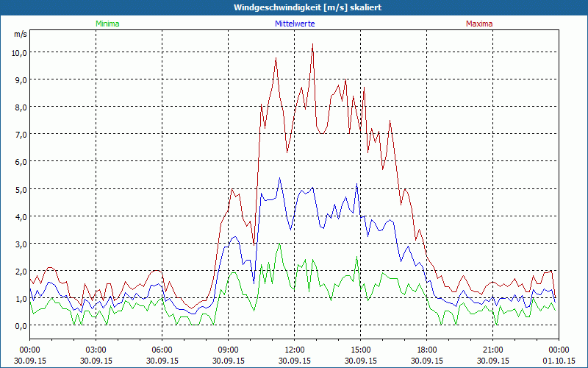Select the 18:00 time axis label
The image size is (588, 368).
[x=427, y=350]
